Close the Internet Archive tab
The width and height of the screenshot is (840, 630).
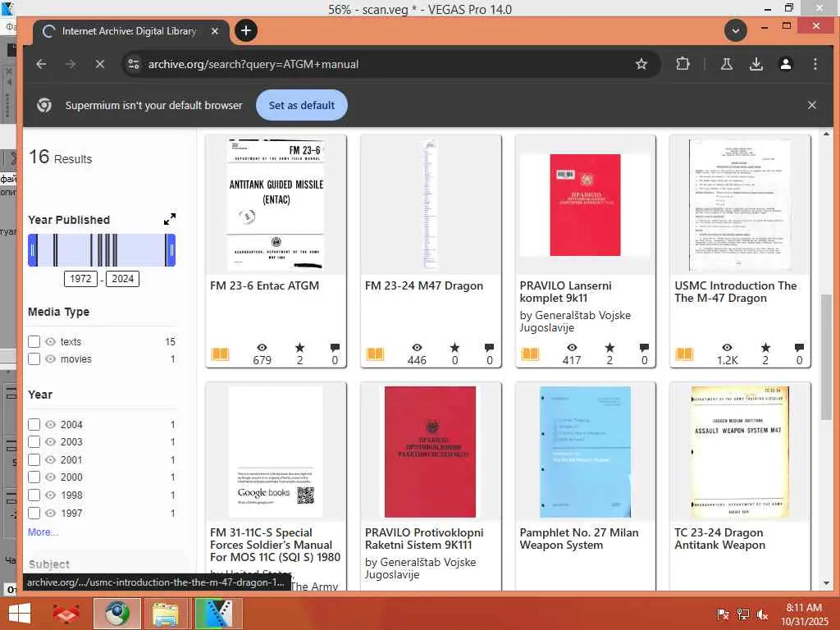tap(215, 31)
